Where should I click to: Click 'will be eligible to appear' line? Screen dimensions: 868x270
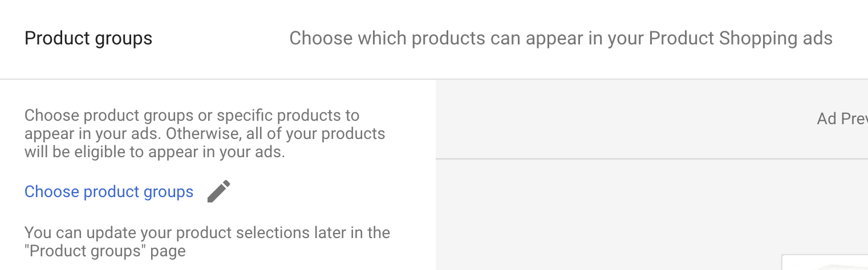point(154,153)
